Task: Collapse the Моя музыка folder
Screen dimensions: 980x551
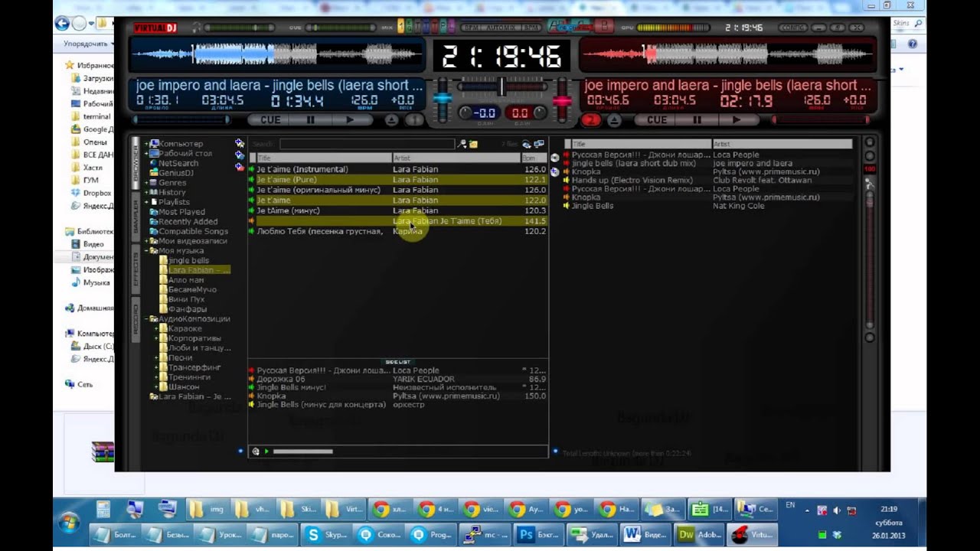Action: coord(146,251)
